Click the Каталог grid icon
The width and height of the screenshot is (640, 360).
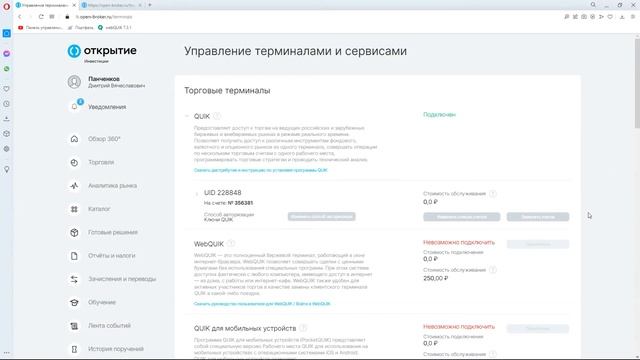tap(74, 209)
